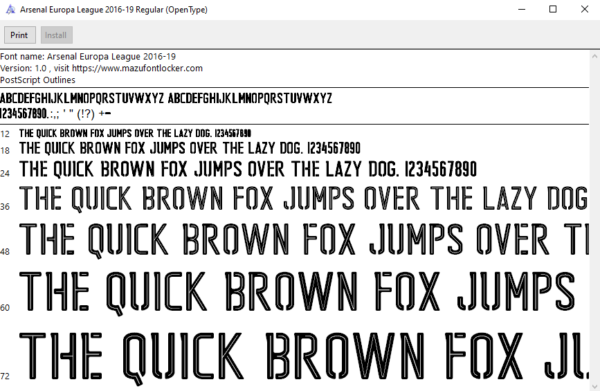Click the size 12 label
Viewport: 600px width, 391px height.
click(x=5, y=134)
